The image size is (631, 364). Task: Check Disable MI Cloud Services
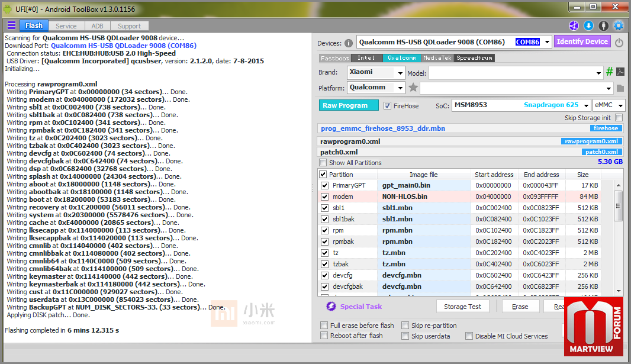[x=469, y=336]
